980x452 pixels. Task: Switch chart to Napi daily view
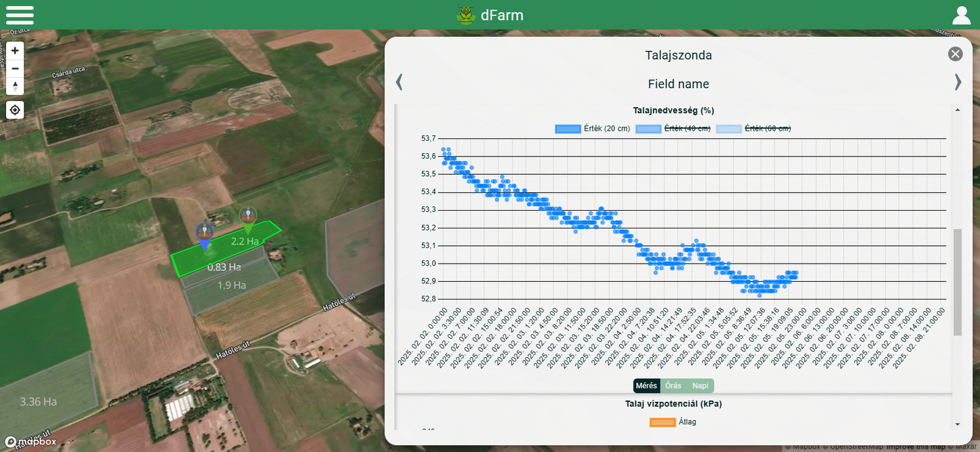700,386
